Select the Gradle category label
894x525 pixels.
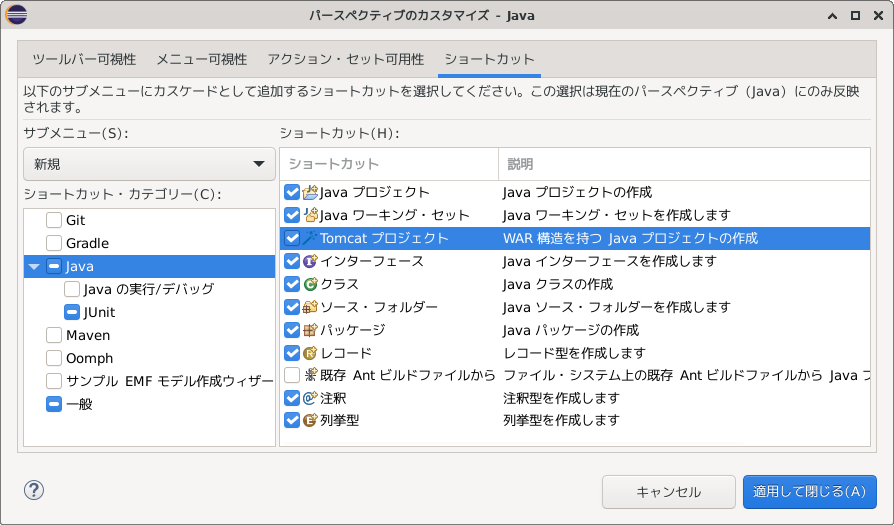(x=87, y=243)
